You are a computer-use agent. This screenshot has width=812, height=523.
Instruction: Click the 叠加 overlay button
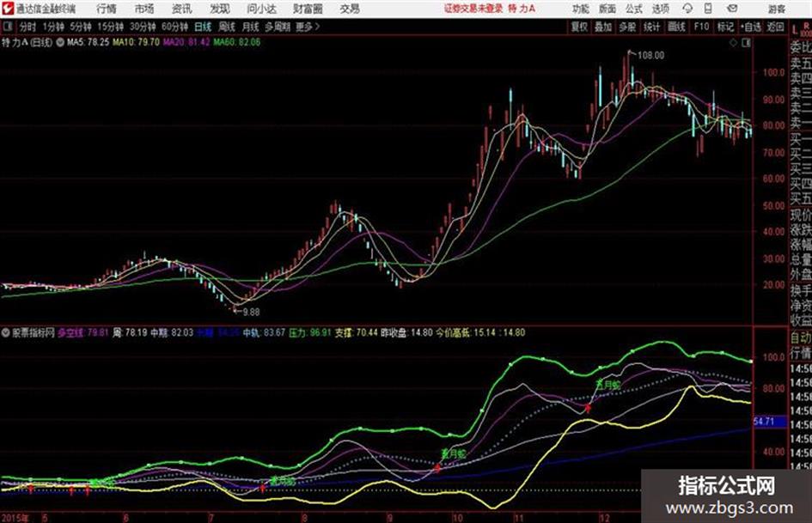tap(603, 27)
